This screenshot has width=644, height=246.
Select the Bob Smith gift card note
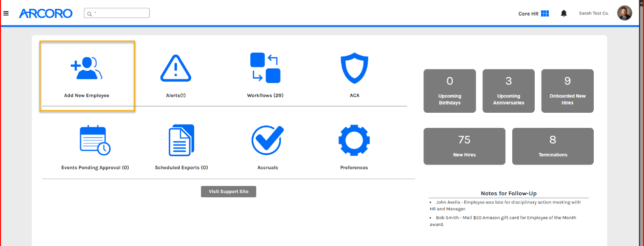[503, 221]
